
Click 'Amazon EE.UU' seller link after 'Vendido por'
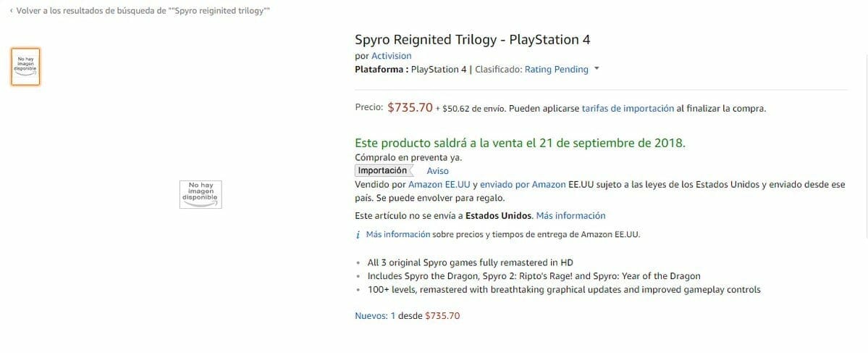pyautogui.click(x=439, y=185)
